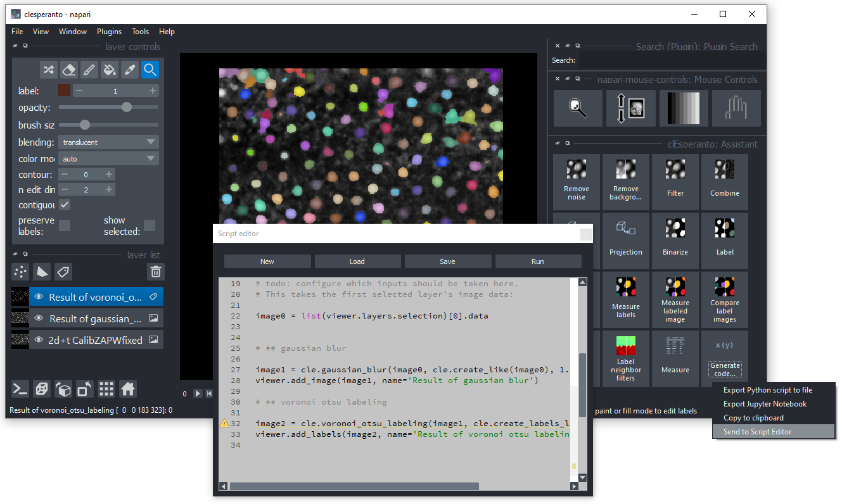Open the Binarize assistant operation
This screenshot has width=842, height=504.
pyautogui.click(x=675, y=241)
